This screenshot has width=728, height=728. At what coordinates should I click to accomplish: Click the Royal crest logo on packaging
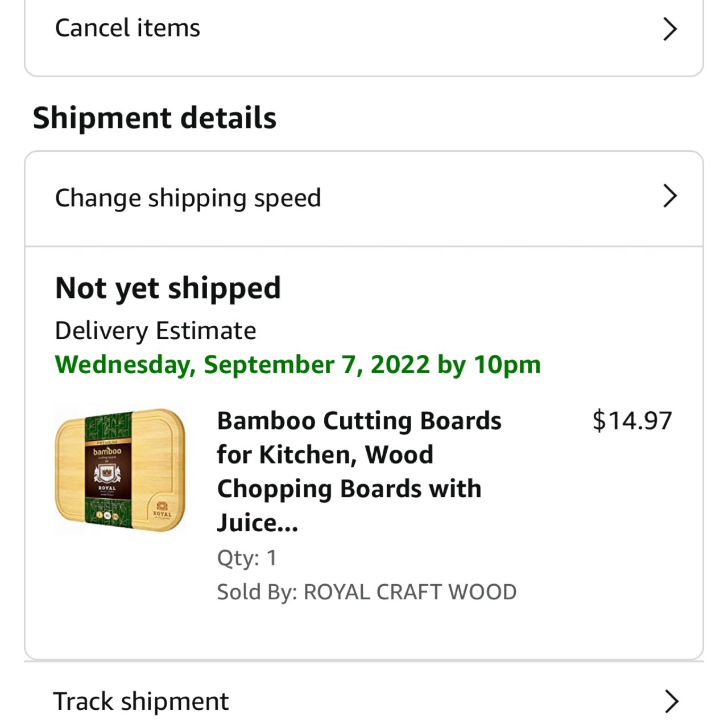point(107,472)
